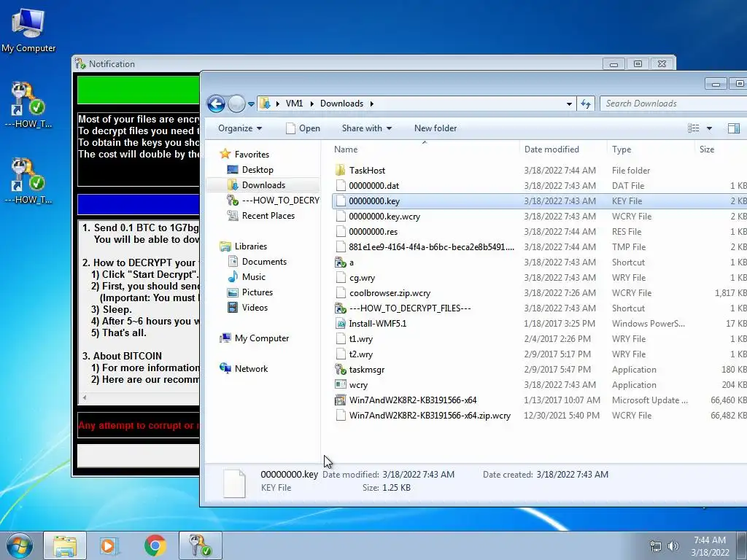Screen dimensions: 747x560
Task: Go back in Explorer navigation
Action: point(216,104)
